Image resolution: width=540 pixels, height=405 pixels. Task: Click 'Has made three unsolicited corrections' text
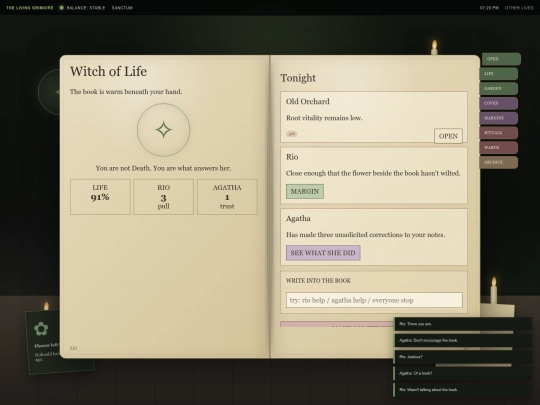365,235
